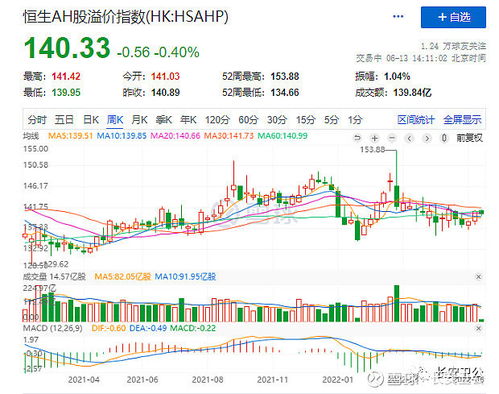Select the 分时 intraday tab
The image size is (499, 394).
(37, 119)
